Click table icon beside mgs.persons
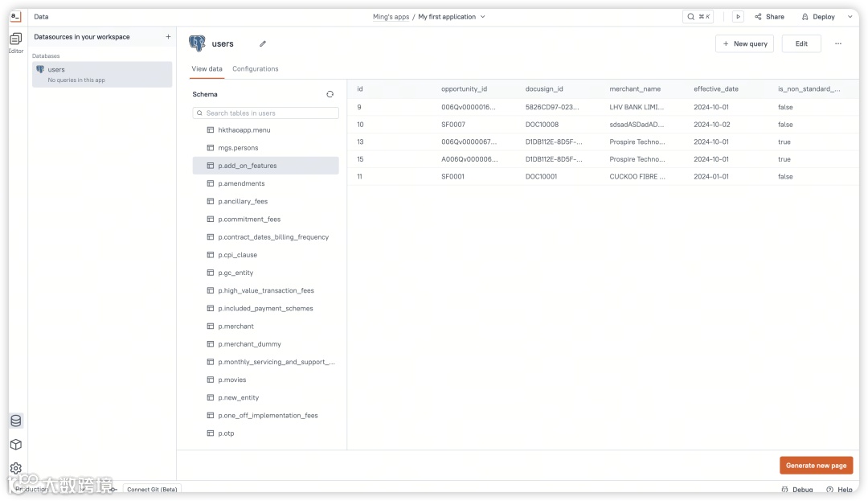Screen dimensions: 868x501 tap(211, 148)
